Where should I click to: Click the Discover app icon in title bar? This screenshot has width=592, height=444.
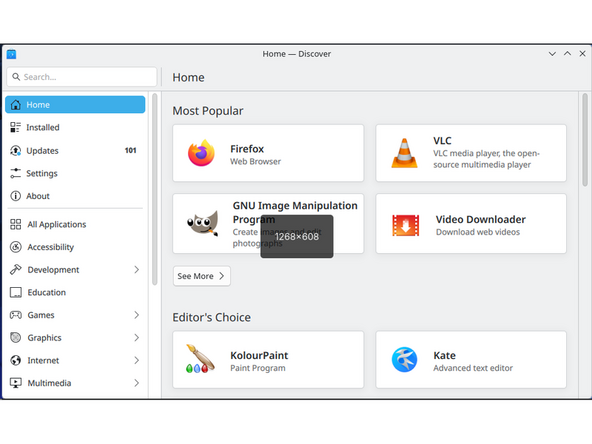coord(11,54)
